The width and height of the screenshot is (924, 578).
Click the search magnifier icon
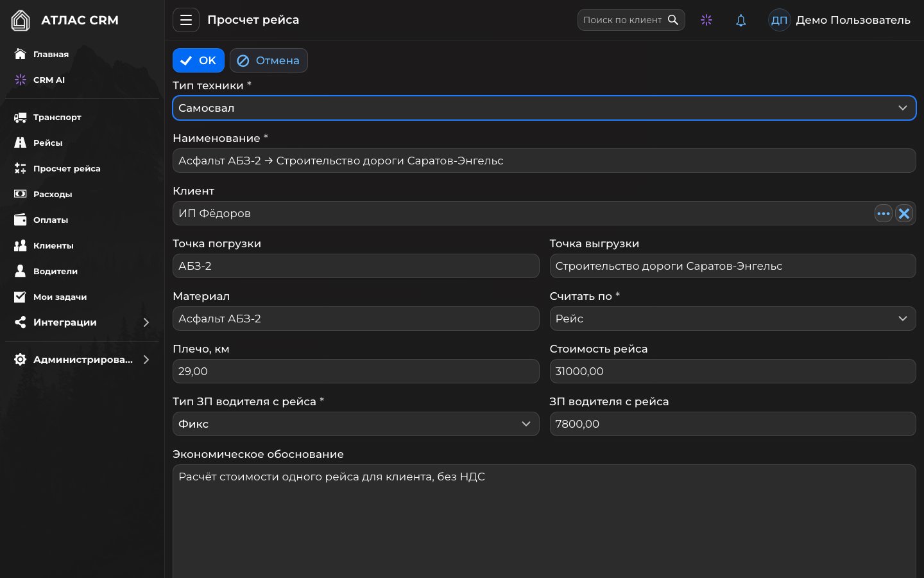click(673, 20)
